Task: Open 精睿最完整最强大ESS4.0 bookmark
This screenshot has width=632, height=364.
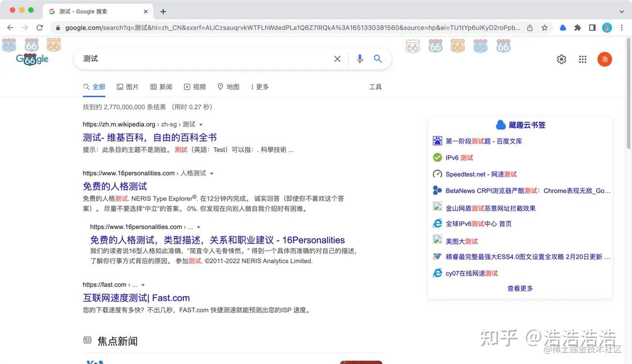Action: 528,257
